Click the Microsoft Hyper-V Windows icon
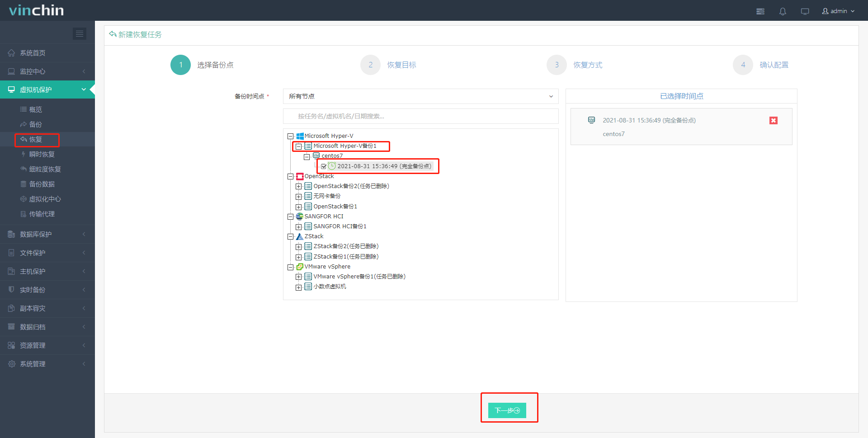868x438 pixels. pos(300,136)
